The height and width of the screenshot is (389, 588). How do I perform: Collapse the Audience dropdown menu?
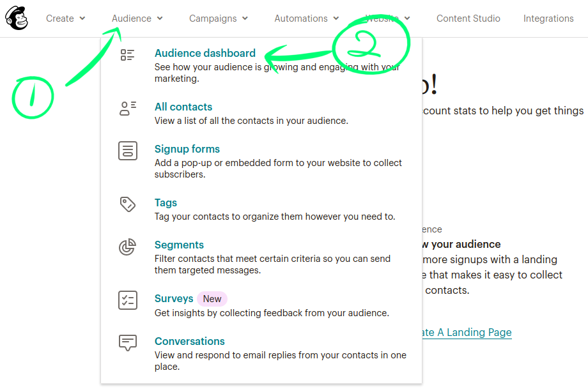137,19
